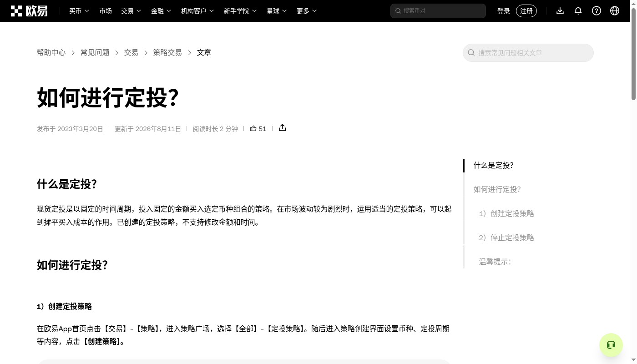Click the share article icon
This screenshot has height=364, width=637.
[x=283, y=128]
